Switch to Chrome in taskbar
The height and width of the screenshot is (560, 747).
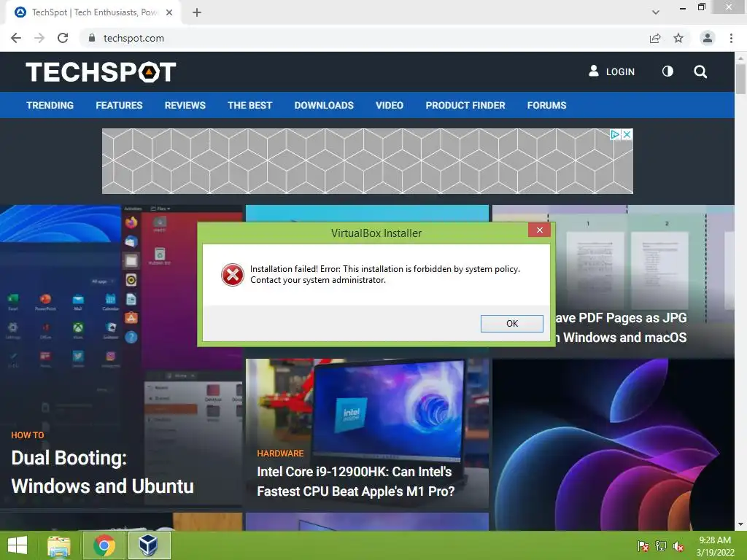click(104, 545)
